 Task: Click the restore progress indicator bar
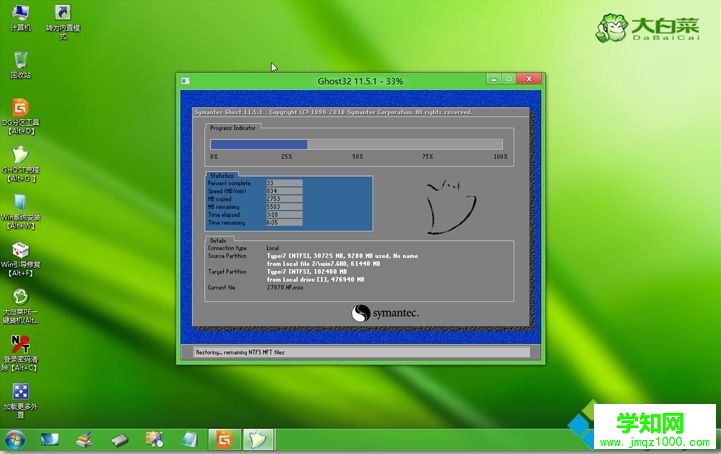[356, 144]
